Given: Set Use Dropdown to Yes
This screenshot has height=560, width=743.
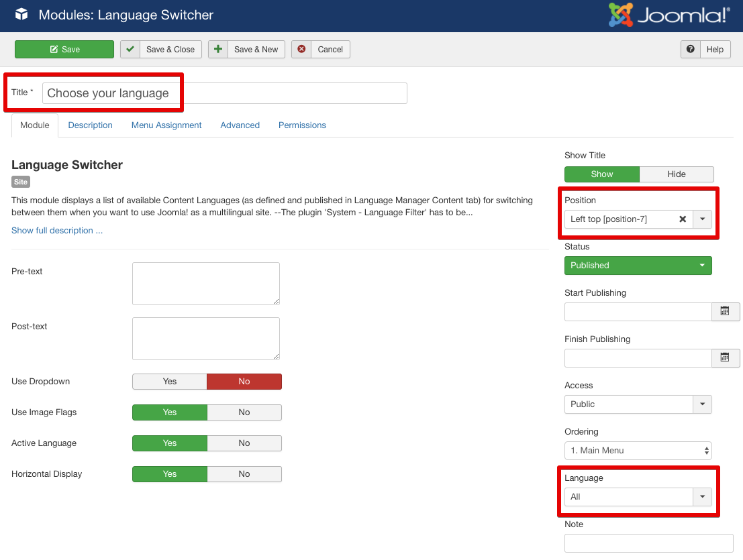Looking at the screenshot, I should (170, 382).
